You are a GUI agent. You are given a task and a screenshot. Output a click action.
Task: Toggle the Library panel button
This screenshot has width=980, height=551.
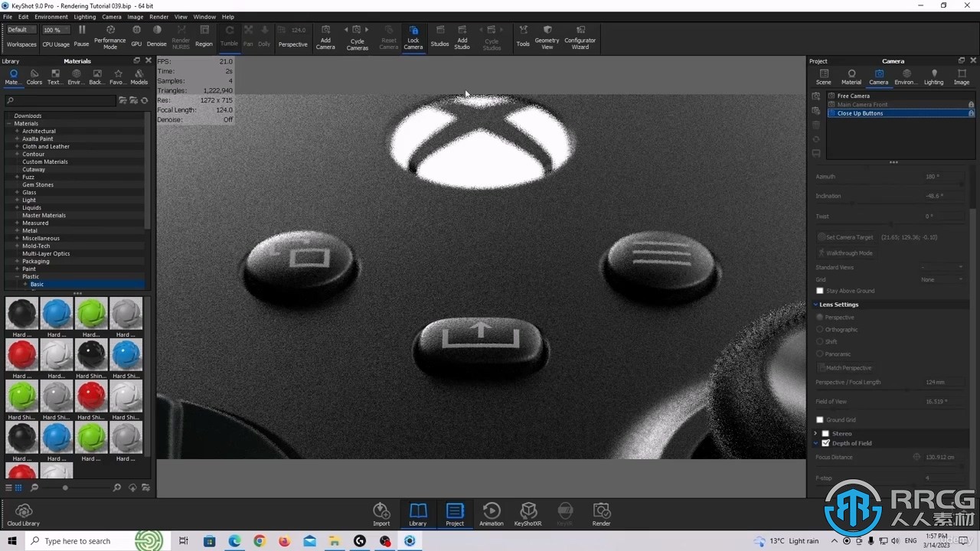click(418, 515)
